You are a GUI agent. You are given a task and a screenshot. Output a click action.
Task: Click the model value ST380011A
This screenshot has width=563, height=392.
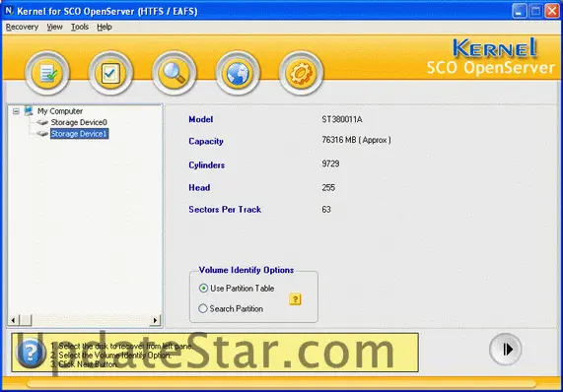click(x=342, y=119)
